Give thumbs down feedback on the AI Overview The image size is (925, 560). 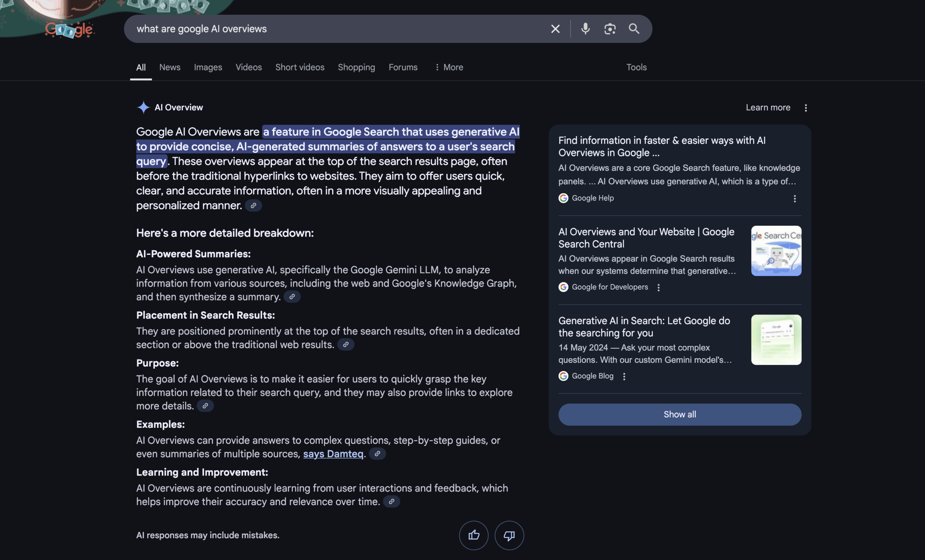click(x=509, y=535)
